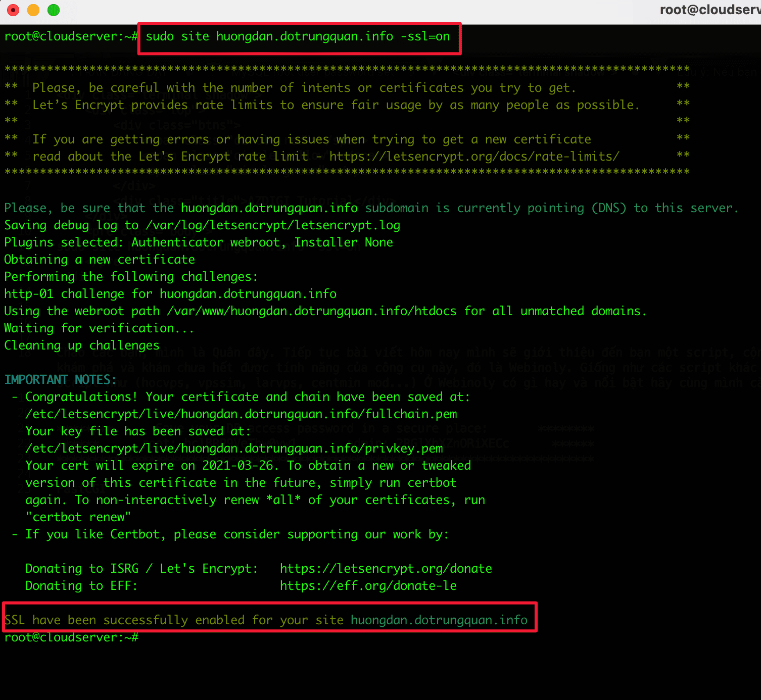Click the white domain in DNS pointing notice
Viewport: 761px width, 700px height.
coord(269,208)
